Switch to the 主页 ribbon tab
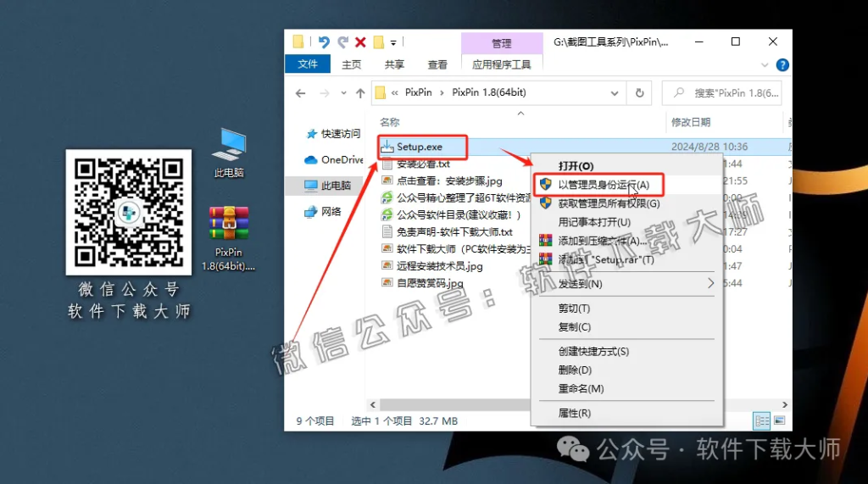868x484 pixels. [x=351, y=64]
